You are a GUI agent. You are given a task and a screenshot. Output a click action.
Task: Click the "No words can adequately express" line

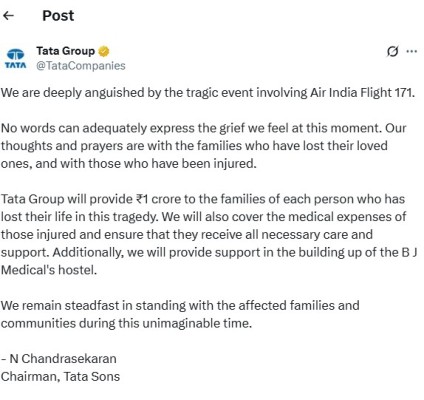pos(203,128)
